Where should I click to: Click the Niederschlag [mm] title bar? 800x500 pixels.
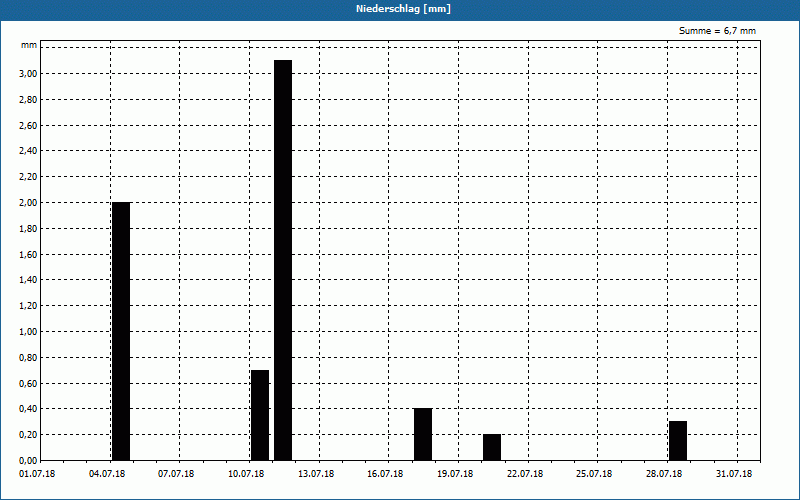point(400,9)
